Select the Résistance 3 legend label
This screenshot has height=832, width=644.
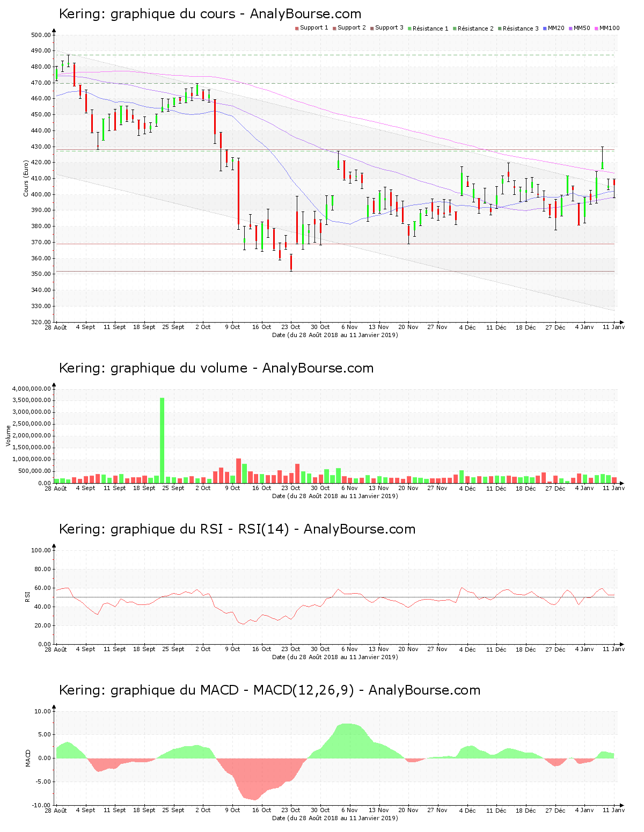521,28
